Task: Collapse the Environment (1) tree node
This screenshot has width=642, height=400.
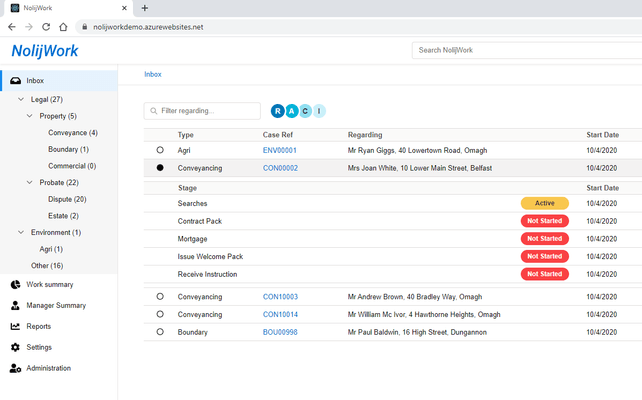Action: [22, 233]
